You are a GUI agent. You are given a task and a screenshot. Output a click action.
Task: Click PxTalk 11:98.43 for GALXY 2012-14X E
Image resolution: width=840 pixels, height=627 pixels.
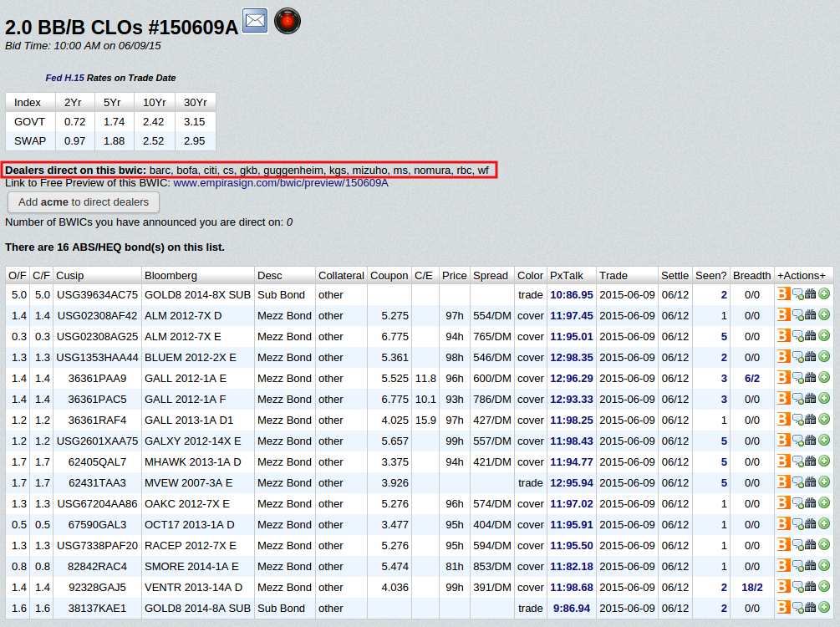[x=572, y=441]
